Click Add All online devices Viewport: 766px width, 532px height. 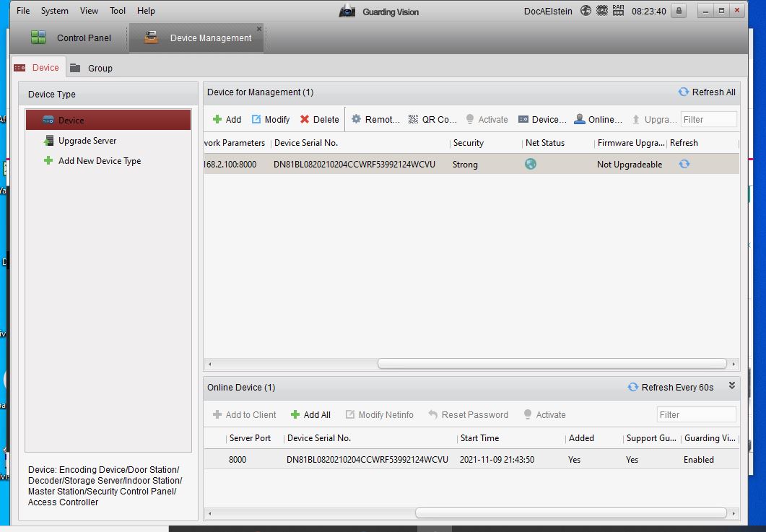tap(310, 414)
